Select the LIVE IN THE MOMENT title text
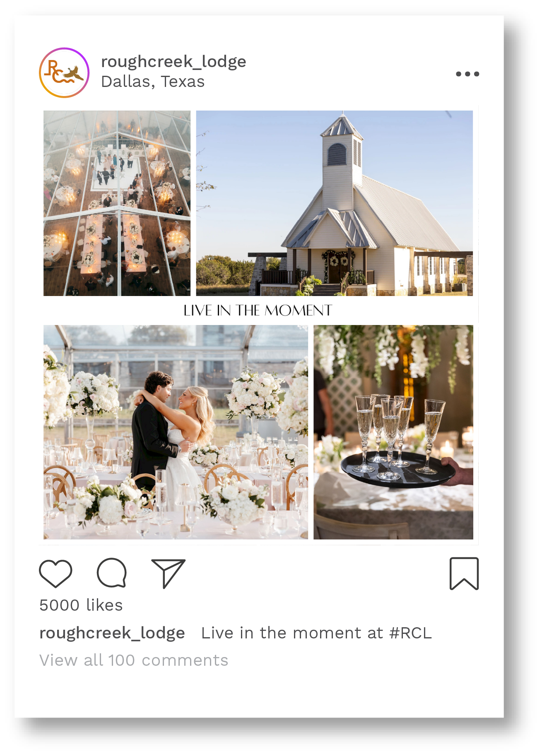This screenshot has width=542, height=756. pos(258,311)
